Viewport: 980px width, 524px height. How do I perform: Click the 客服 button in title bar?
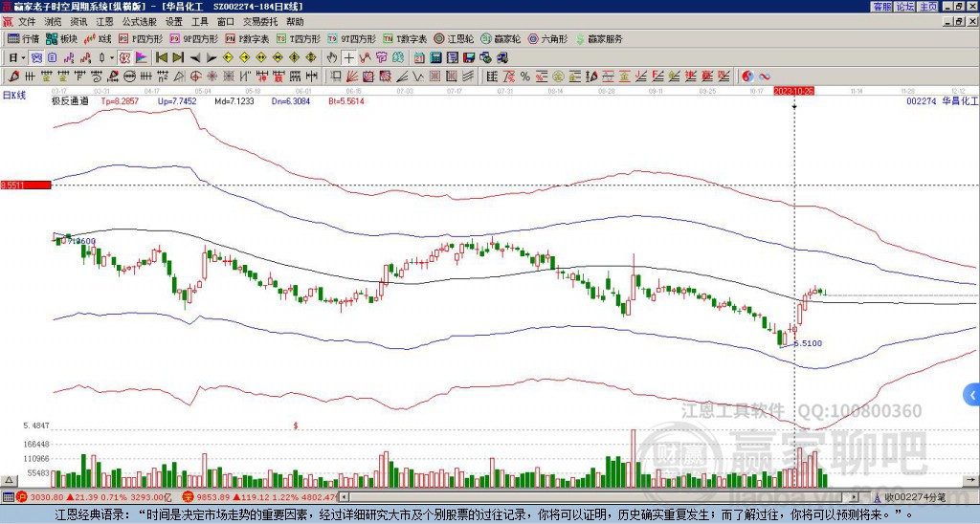(881, 7)
